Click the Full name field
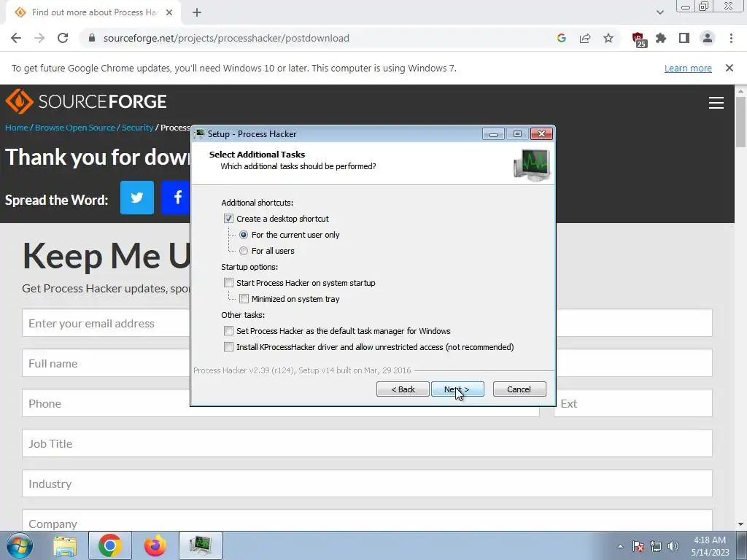The width and height of the screenshot is (747, 560). click(x=106, y=363)
